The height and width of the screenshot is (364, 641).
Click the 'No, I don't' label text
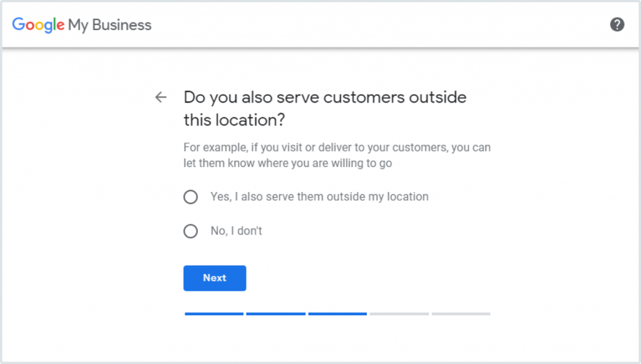(236, 231)
